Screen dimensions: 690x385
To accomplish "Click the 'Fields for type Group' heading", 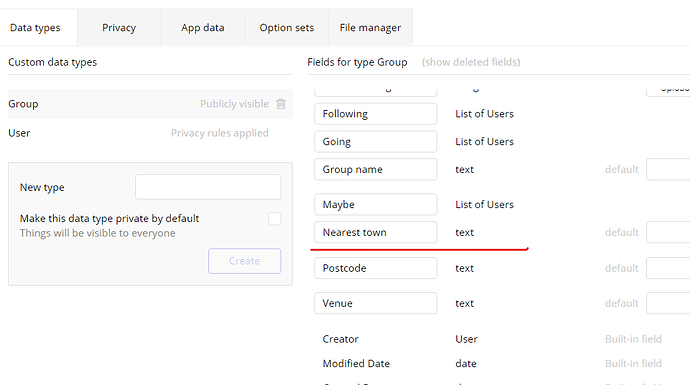I will (x=357, y=62).
